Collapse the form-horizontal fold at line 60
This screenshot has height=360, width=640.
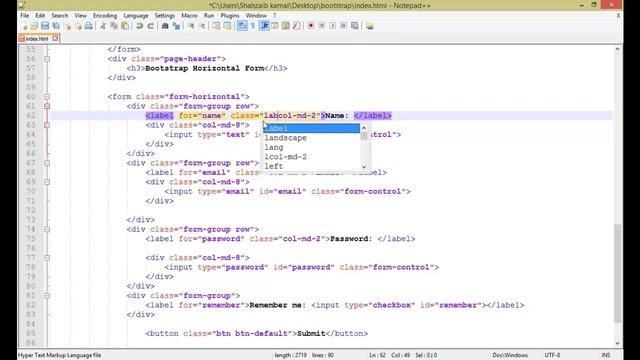coord(47,97)
